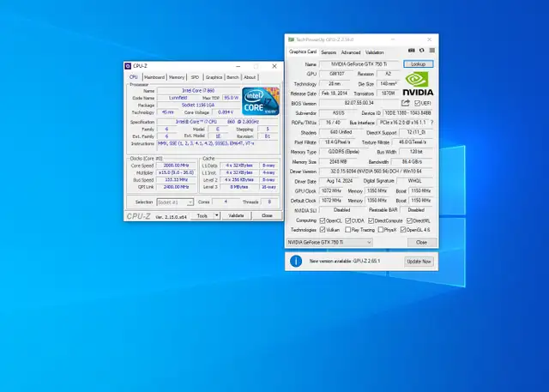Viewport: 549px width, 392px height.
Task: Click GPU-Z refresh icon
Action: [421, 51]
